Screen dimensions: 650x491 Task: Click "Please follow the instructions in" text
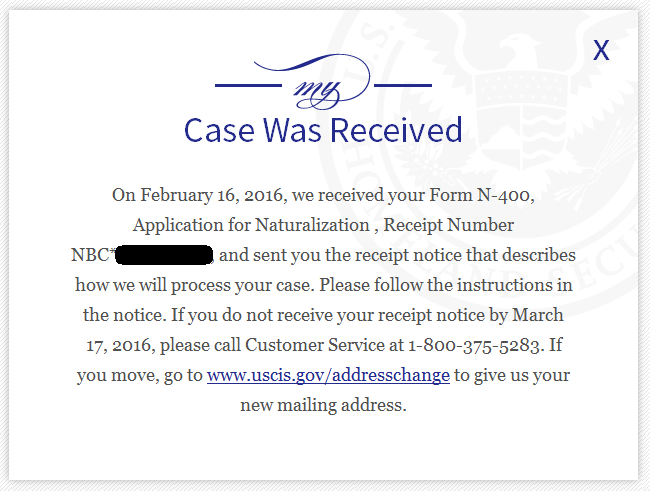446,285
